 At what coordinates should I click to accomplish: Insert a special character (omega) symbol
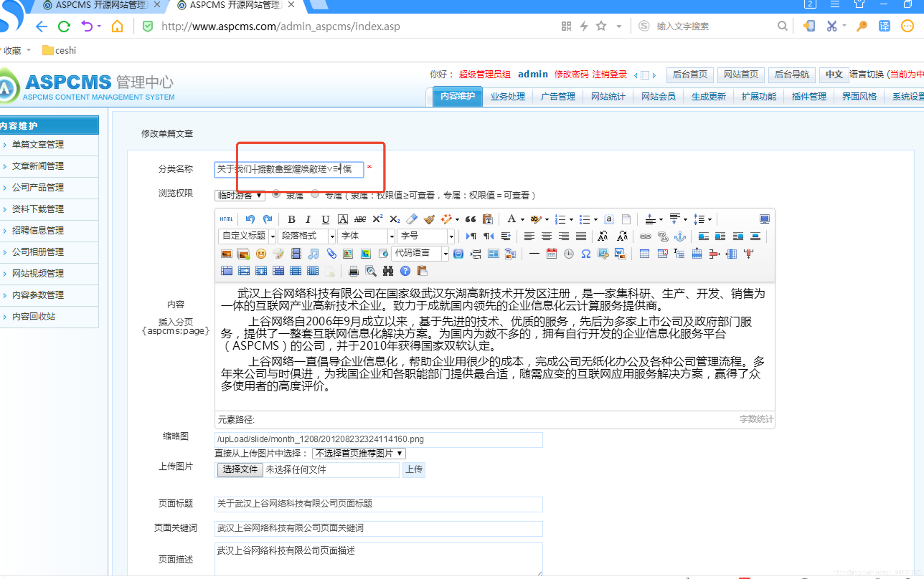(x=586, y=254)
